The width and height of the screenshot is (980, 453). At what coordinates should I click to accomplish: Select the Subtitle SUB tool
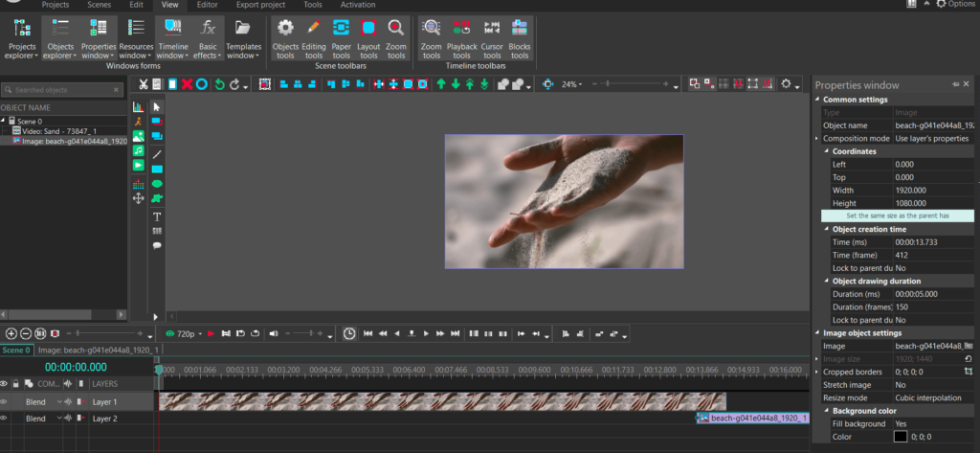coord(157,231)
